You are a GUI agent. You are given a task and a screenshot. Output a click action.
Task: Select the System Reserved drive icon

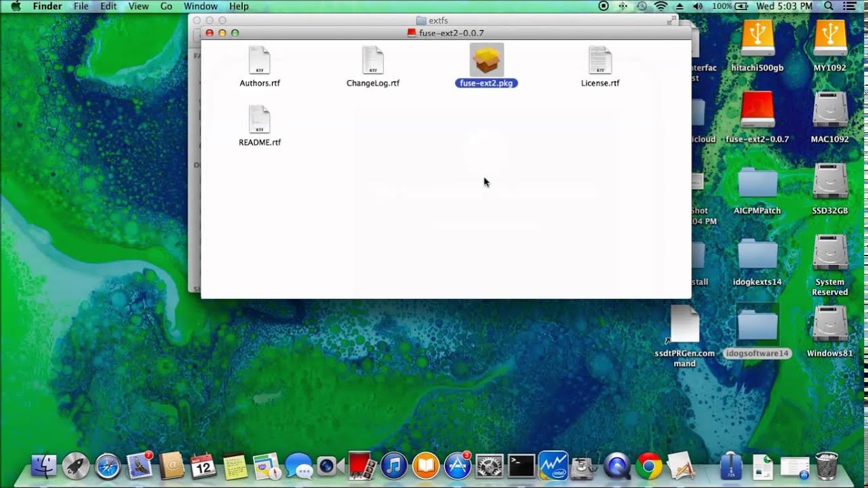pyautogui.click(x=830, y=252)
